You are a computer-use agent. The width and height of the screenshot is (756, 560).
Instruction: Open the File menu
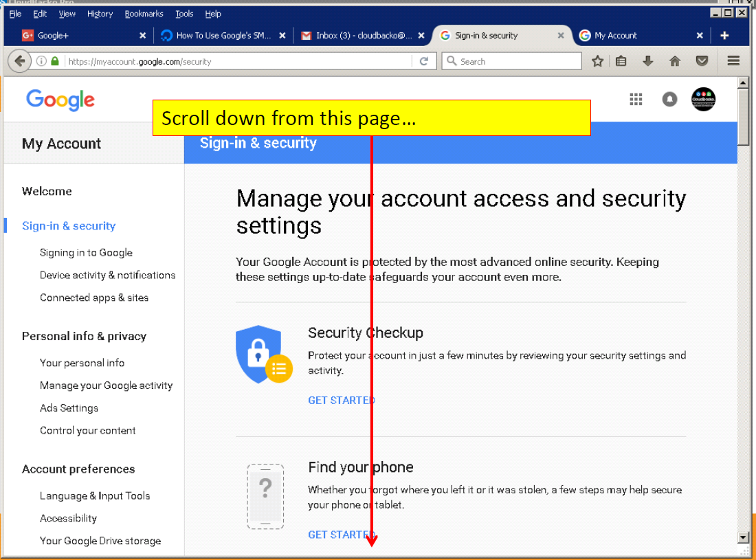[15, 14]
